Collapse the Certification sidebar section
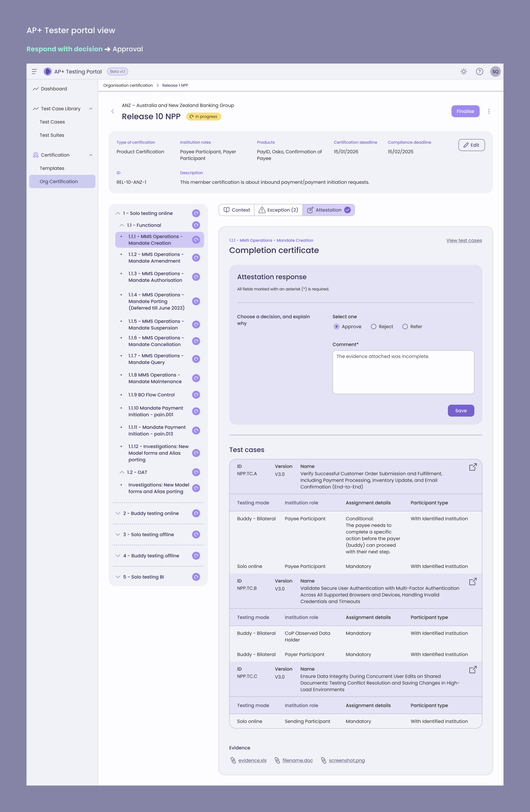 91,155
